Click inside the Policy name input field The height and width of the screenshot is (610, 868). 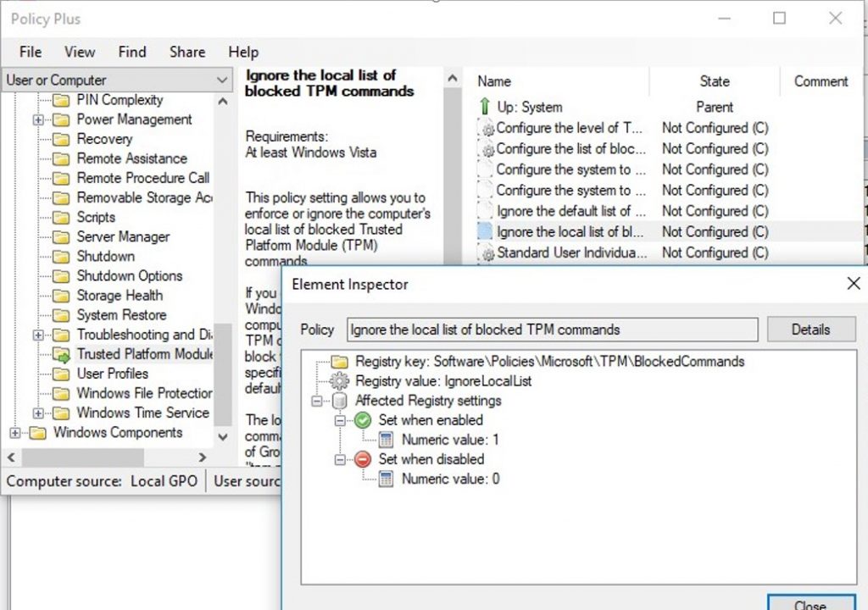(551, 330)
